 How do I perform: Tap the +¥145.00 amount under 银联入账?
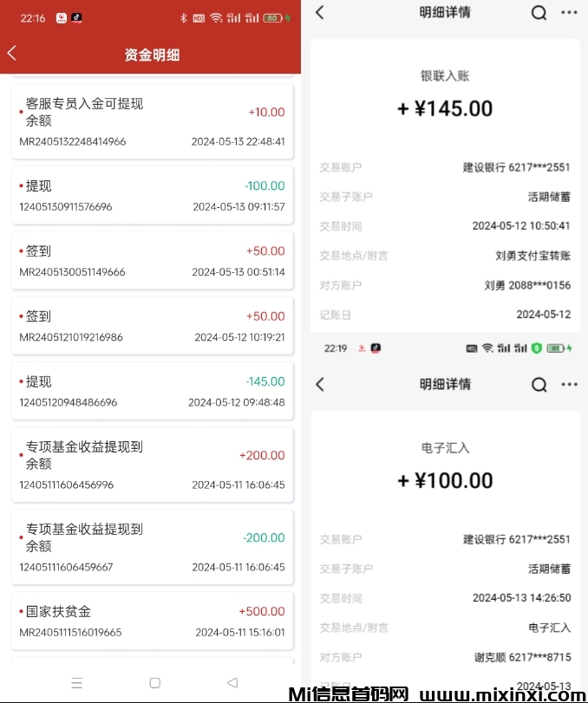tap(445, 109)
